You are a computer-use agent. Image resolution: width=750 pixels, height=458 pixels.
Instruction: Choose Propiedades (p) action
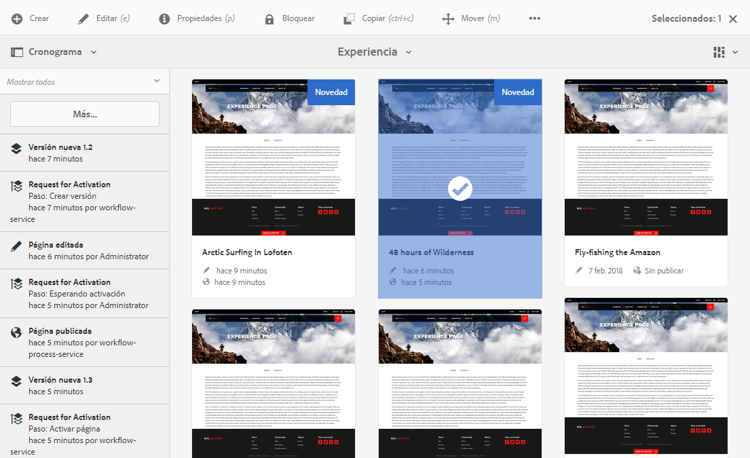point(206,18)
